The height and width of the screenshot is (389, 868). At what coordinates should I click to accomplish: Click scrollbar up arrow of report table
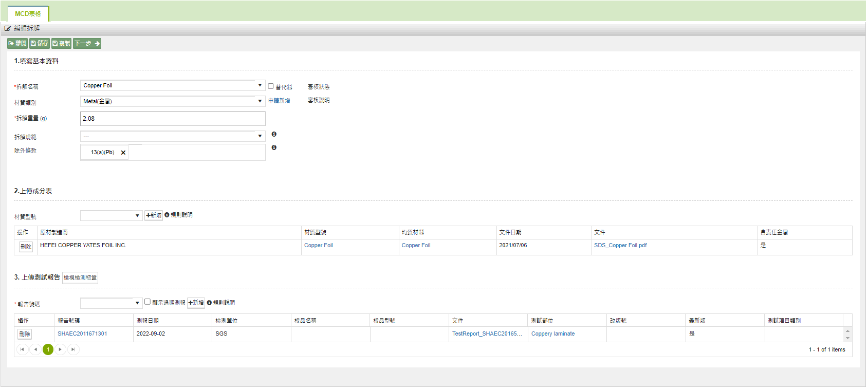point(847,330)
